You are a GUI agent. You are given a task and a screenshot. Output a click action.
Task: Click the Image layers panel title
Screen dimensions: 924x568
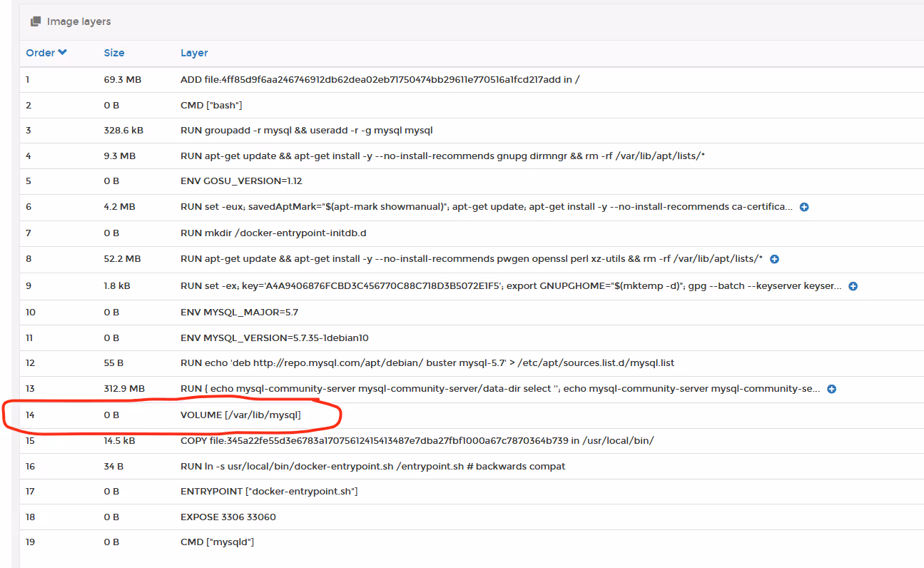coord(78,21)
